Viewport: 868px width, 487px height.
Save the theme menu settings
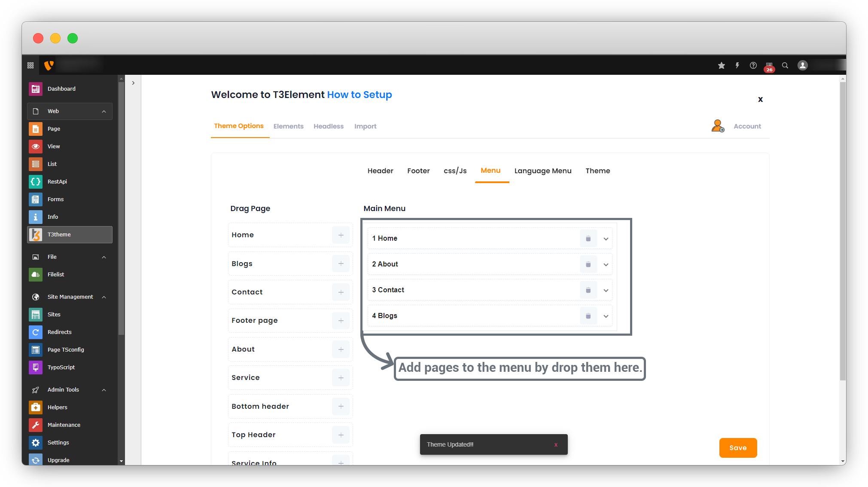pyautogui.click(x=738, y=448)
